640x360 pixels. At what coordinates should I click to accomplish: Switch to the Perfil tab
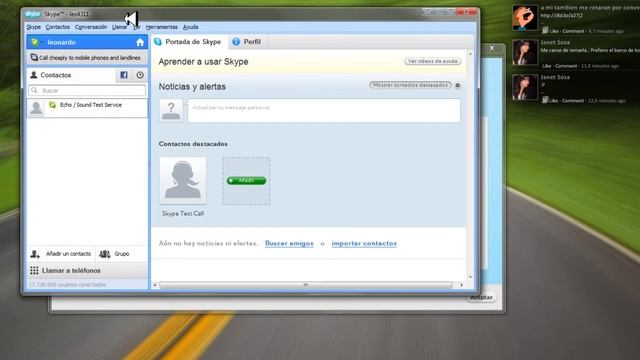247,42
